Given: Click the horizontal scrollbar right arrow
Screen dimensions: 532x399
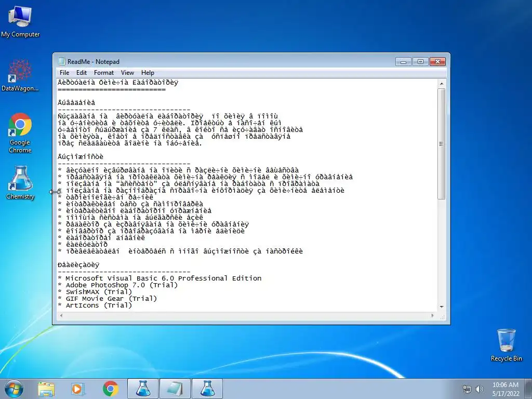Looking at the screenshot, I should coord(432,315).
